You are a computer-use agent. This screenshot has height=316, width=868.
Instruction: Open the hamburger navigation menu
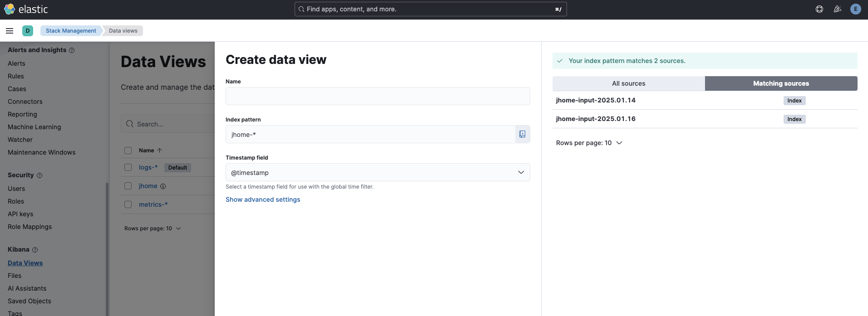click(10, 31)
